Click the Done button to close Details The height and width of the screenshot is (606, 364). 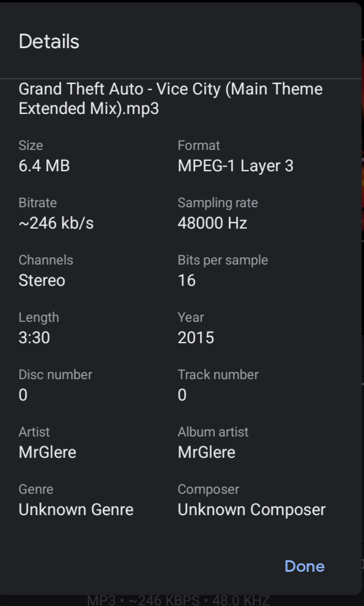tap(304, 566)
